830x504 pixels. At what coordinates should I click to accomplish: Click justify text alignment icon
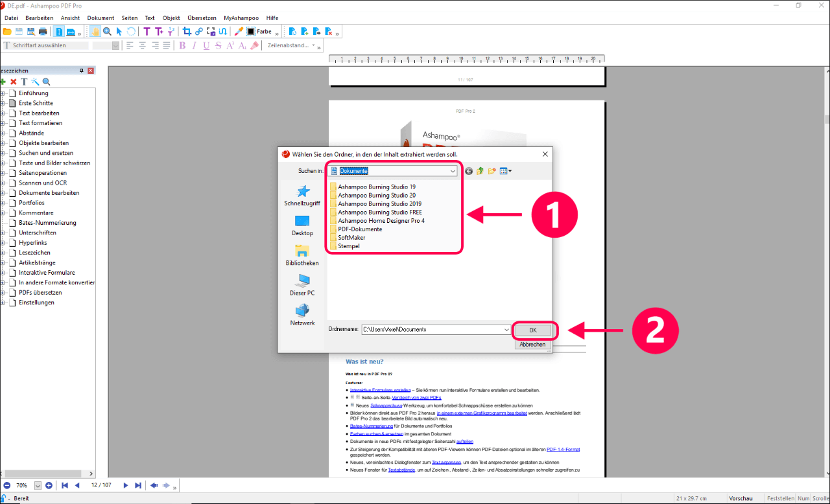(167, 45)
